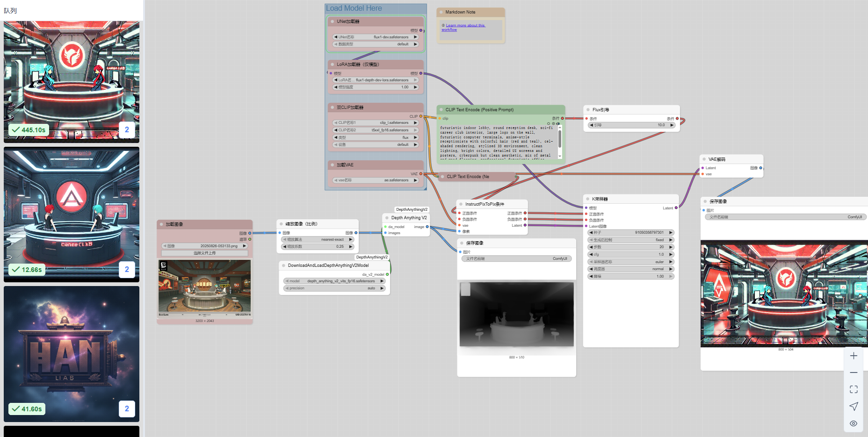
Task: Adjust the cfg value slider in K采样器
Action: (x=630, y=254)
